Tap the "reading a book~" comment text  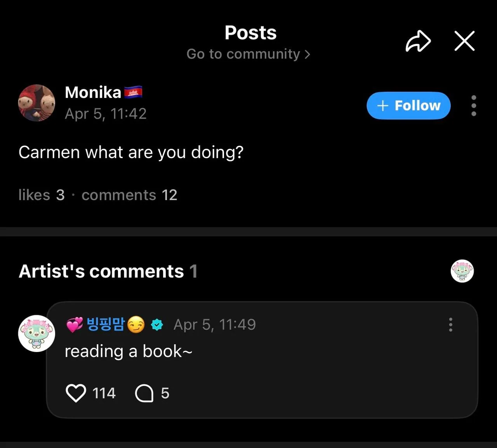(x=128, y=352)
